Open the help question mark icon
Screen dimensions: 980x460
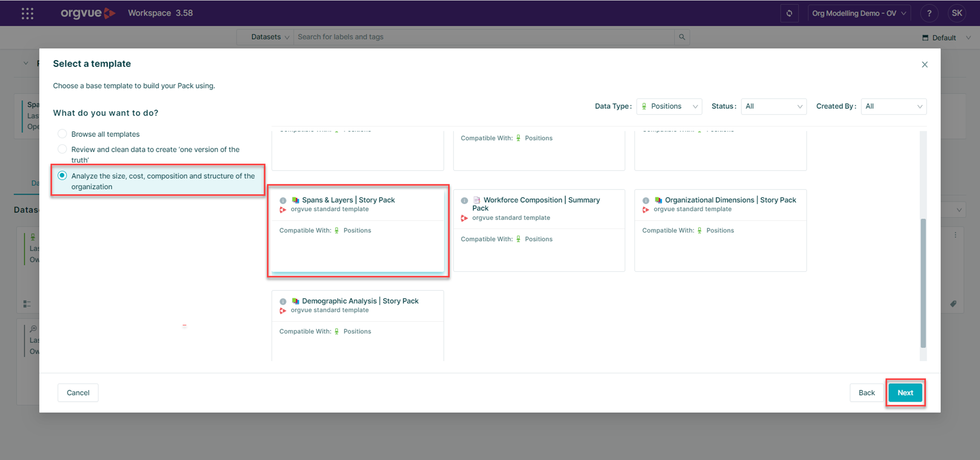pyautogui.click(x=929, y=13)
